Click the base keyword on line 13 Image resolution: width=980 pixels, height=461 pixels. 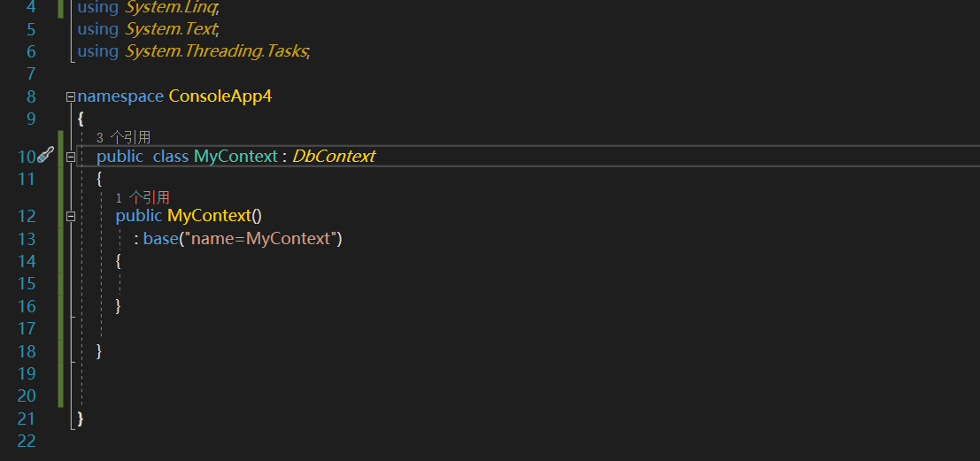tap(160, 239)
